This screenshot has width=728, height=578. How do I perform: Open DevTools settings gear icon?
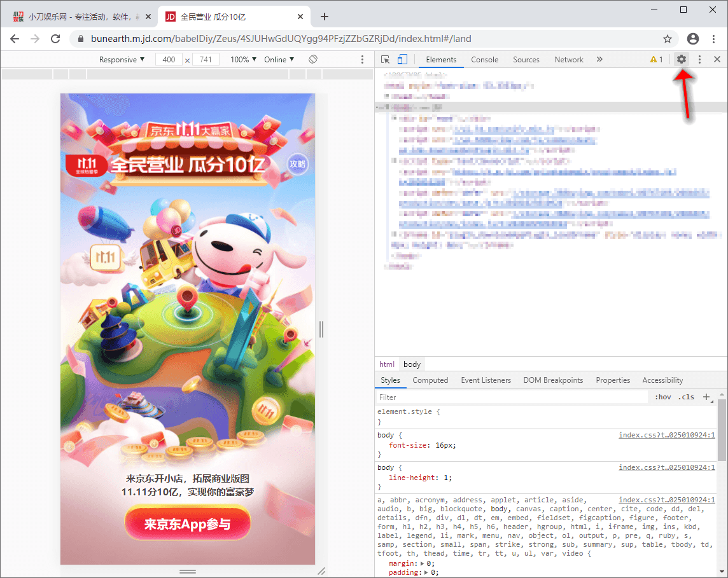(681, 59)
